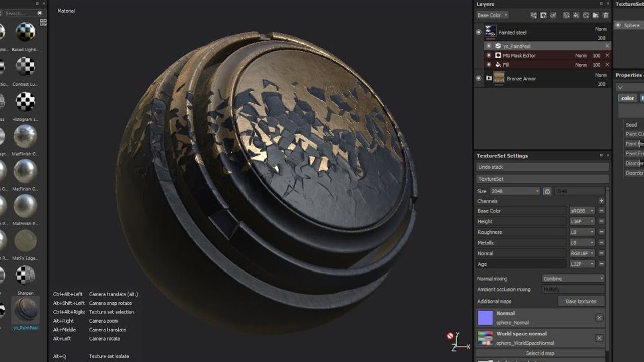Image resolution: width=644 pixels, height=362 pixels.
Task: Adjust the Disorder slider in Properties
Action: [x=635, y=163]
